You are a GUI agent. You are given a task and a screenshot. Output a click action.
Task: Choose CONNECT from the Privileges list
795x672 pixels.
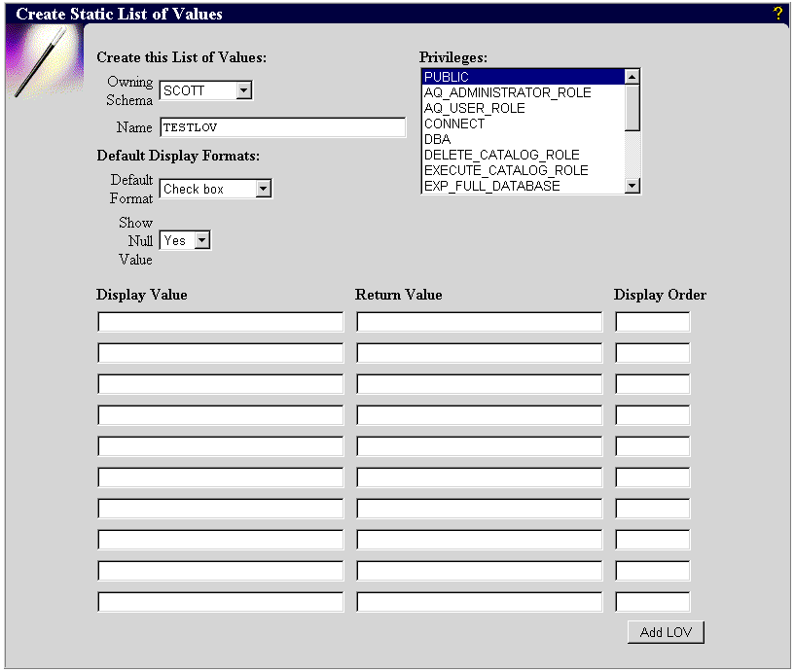point(522,124)
